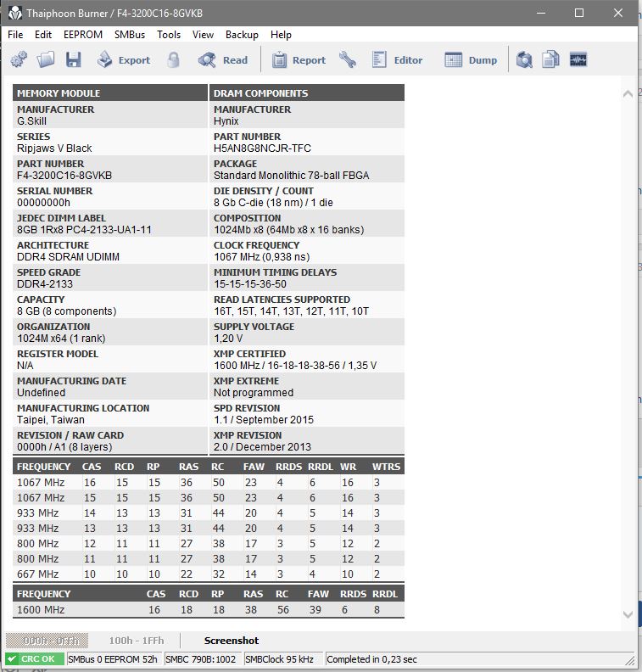Select DRAM part number H5AN8G8NCJR-TFC
Image resolution: width=642 pixels, height=672 pixels.
(x=262, y=148)
